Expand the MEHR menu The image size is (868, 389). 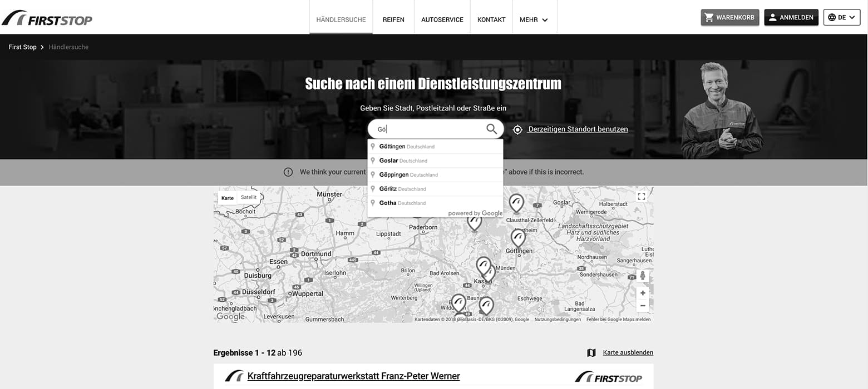(x=534, y=19)
